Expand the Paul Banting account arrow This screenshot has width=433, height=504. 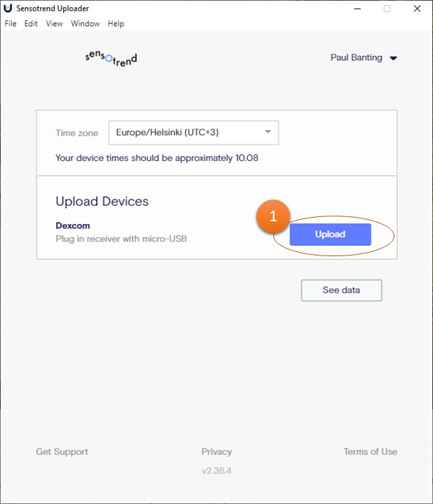(393, 58)
